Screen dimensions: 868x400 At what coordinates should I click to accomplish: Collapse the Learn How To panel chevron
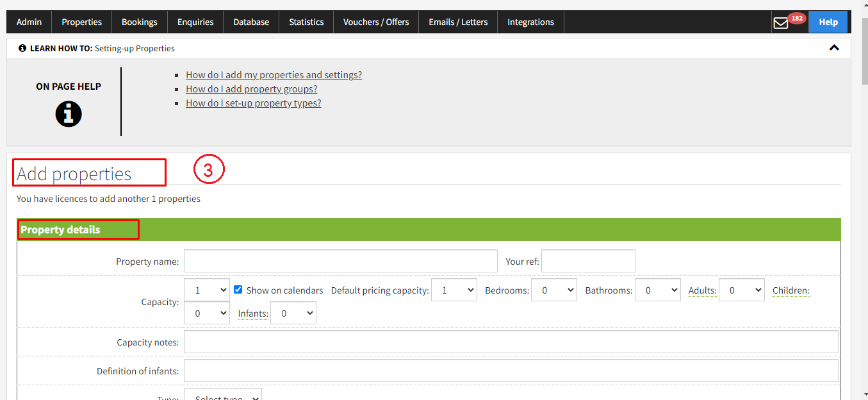click(834, 47)
